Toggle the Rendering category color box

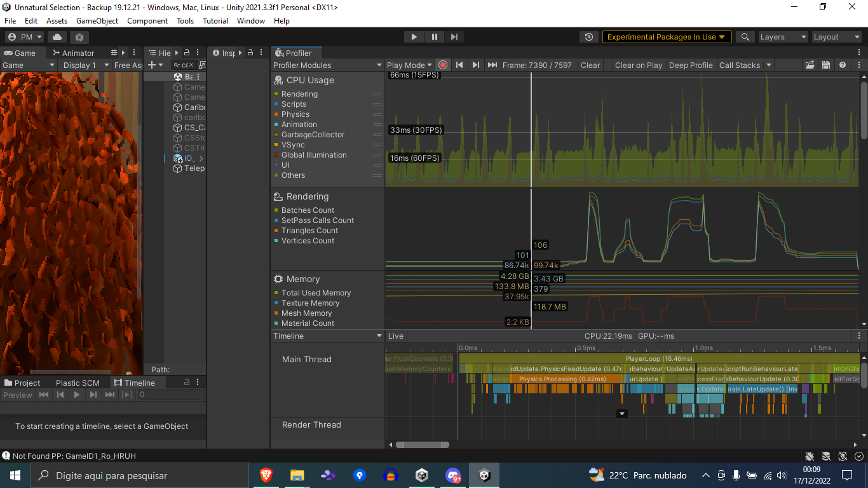pyautogui.click(x=276, y=94)
